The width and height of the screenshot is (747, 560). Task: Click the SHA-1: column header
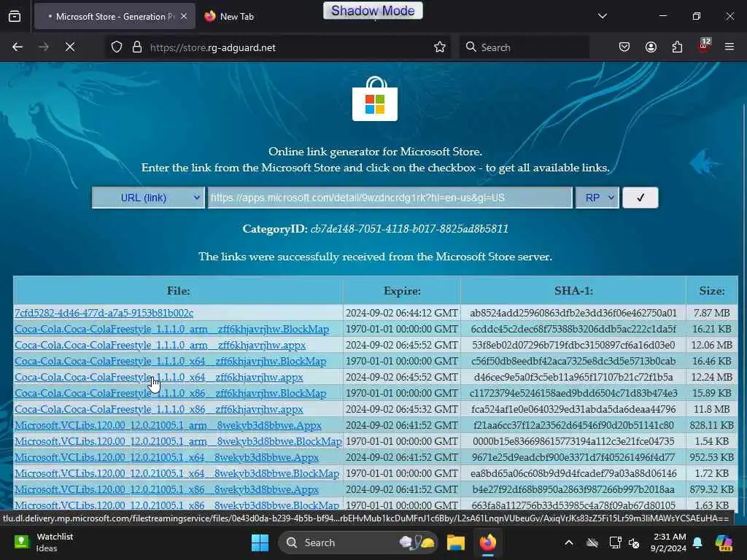click(573, 291)
